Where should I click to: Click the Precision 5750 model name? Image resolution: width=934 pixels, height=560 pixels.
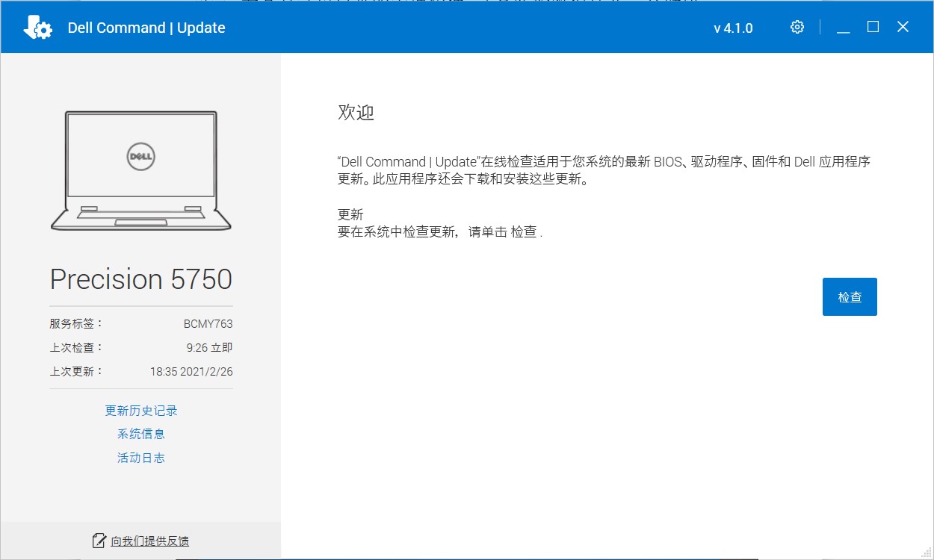pyautogui.click(x=141, y=279)
